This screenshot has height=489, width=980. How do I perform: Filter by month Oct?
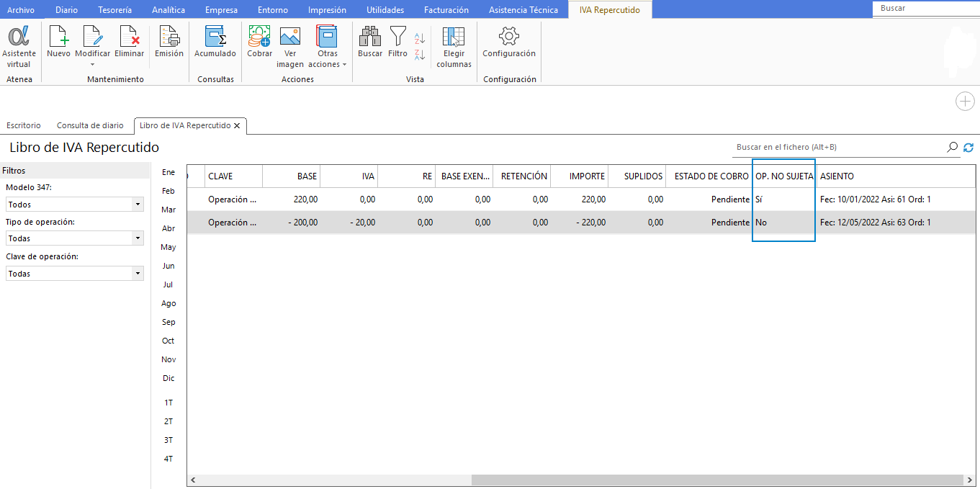click(x=168, y=341)
